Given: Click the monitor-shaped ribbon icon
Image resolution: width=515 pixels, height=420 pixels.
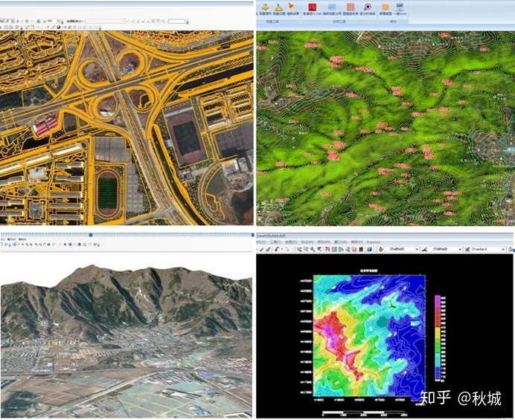Looking at the screenshot, I should tap(400, 6).
